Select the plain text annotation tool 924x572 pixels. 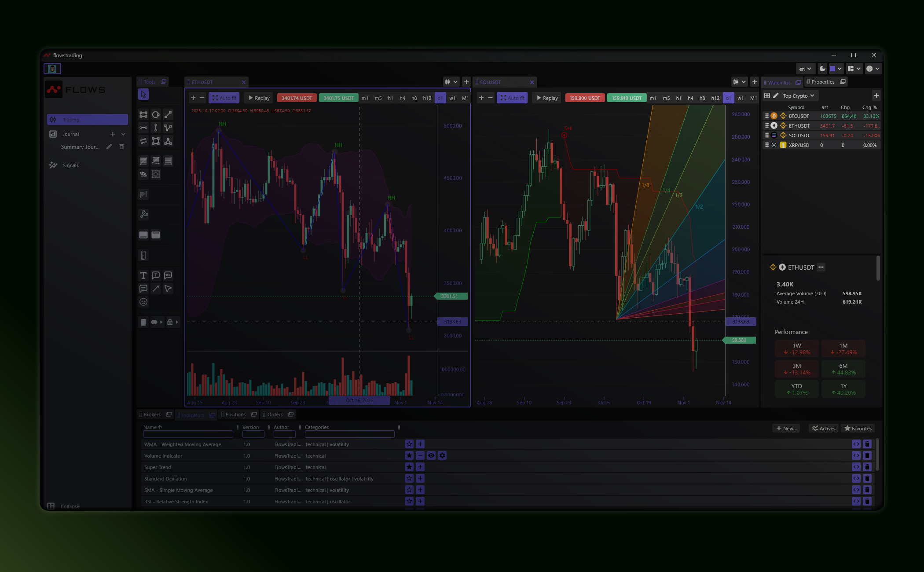[143, 275]
